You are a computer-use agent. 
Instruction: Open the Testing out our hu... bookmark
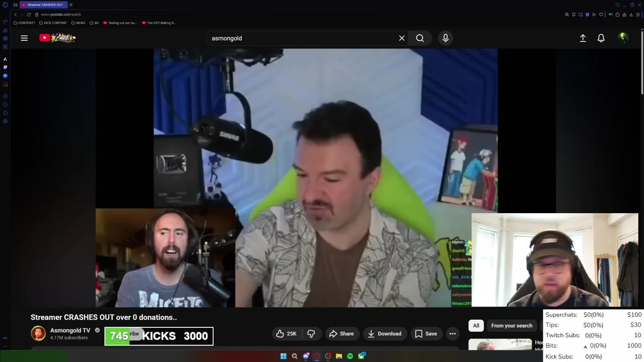[120, 23]
